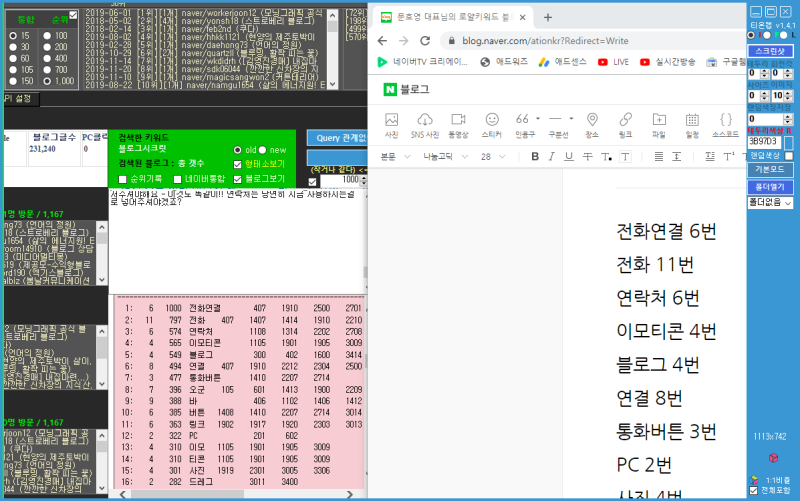Click the 스크린샷 button
Image resolution: width=800 pixels, height=501 pixels.
tap(770, 51)
